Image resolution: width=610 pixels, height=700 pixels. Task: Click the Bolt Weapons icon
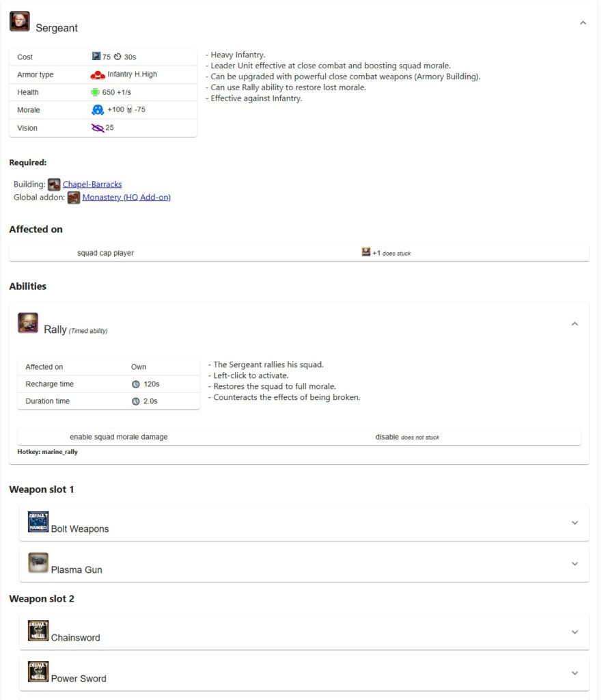[x=38, y=522]
